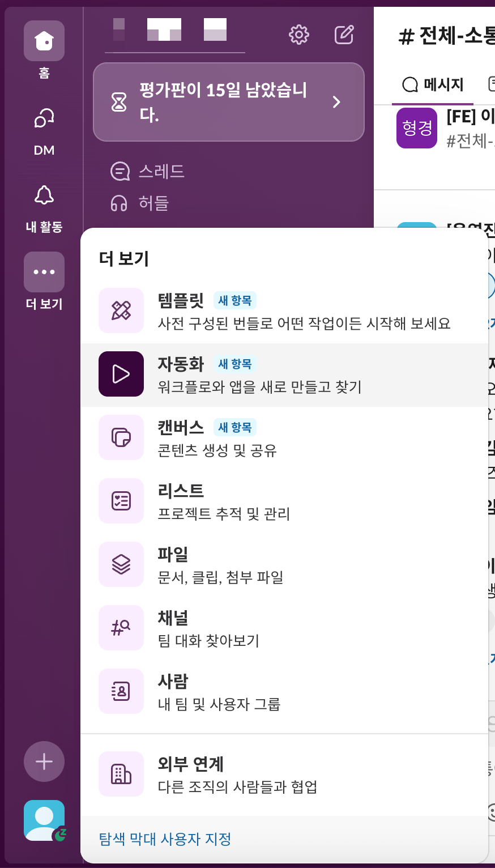Click the 외부 연계 building icon

121,774
